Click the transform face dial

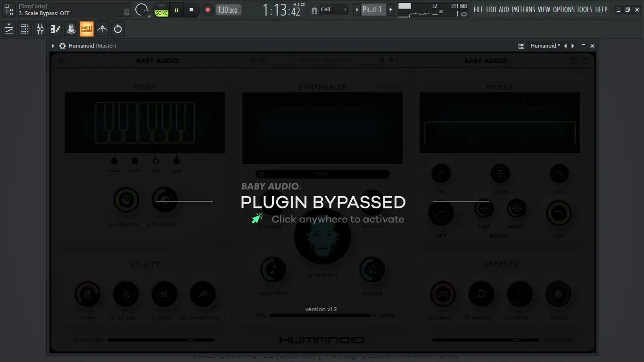point(323,237)
